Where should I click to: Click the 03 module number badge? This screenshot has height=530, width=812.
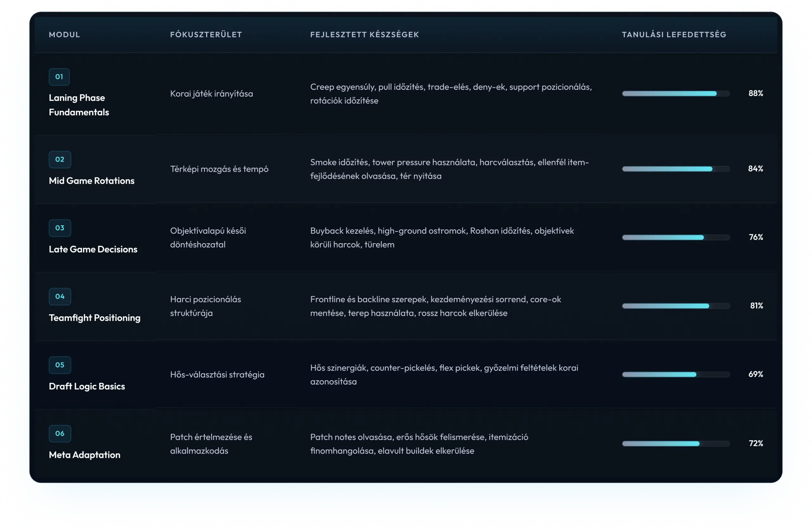coord(60,228)
